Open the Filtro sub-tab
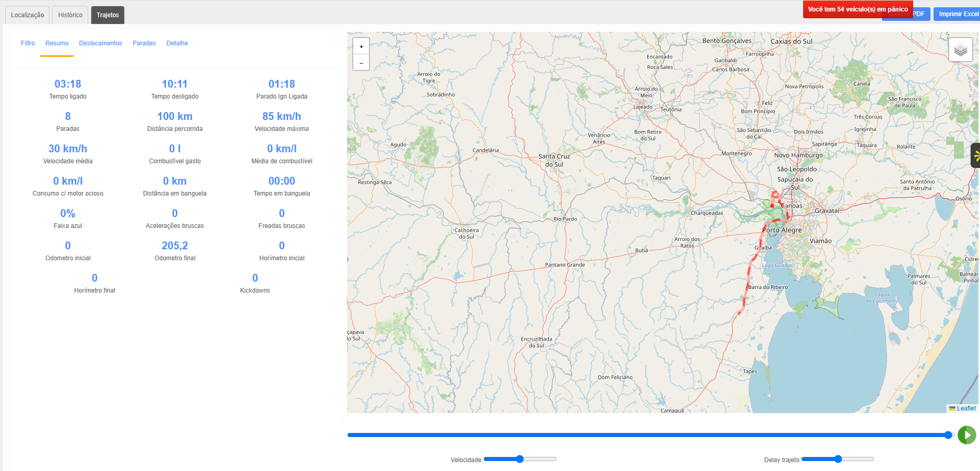 click(x=28, y=43)
